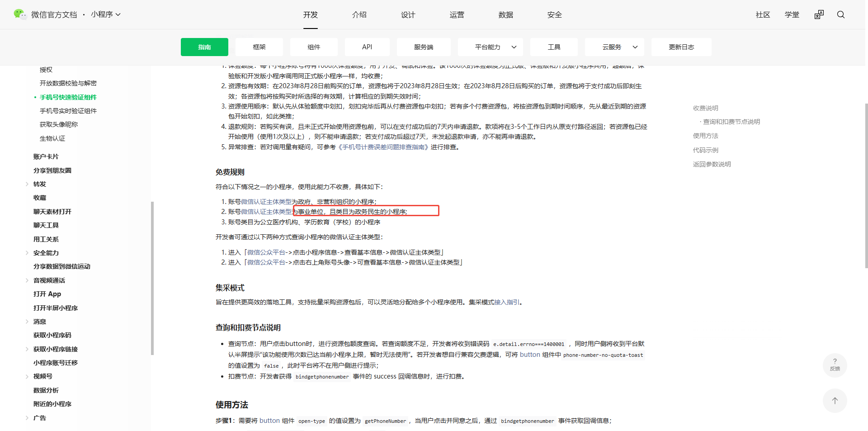Open the 手机号计费误差问题排查指南 link
Viewport: 868px width, 431px height.
pos(383,147)
